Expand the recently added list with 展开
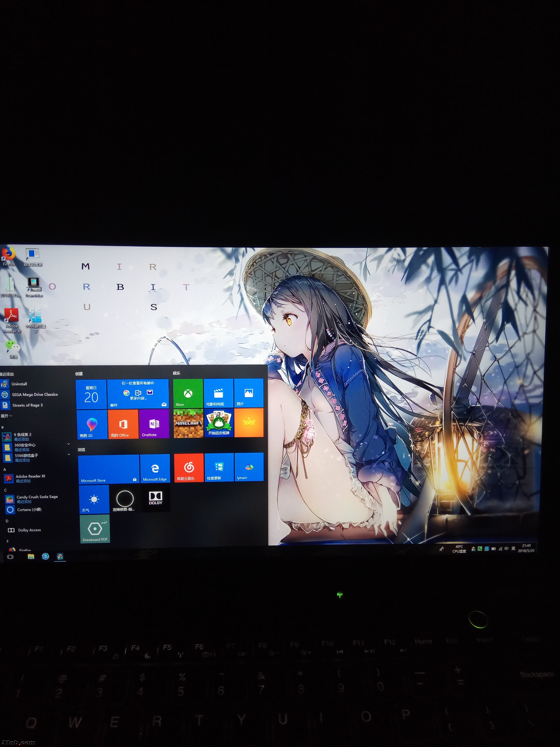This screenshot has height=747, width=560. [x=6, y=416]
